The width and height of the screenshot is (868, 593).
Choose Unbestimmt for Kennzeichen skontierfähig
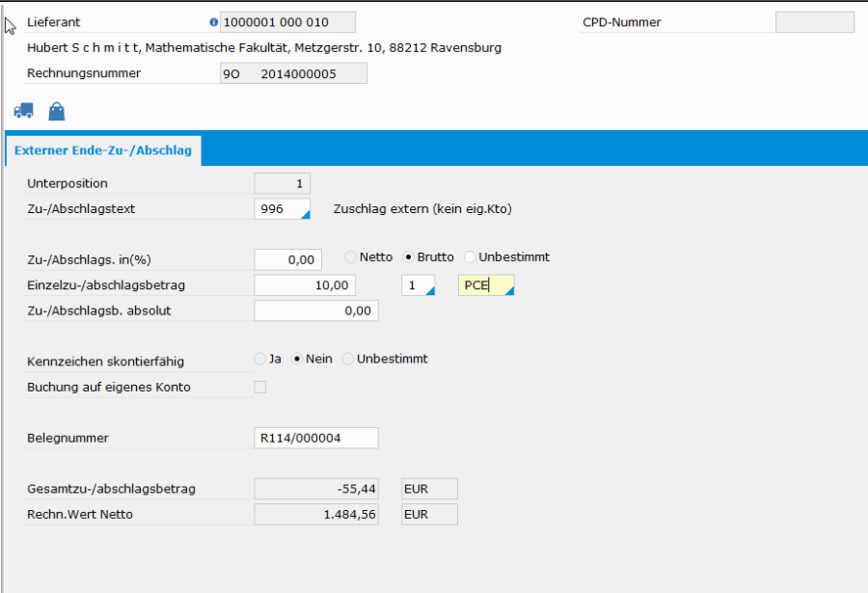tap(348, 359)
